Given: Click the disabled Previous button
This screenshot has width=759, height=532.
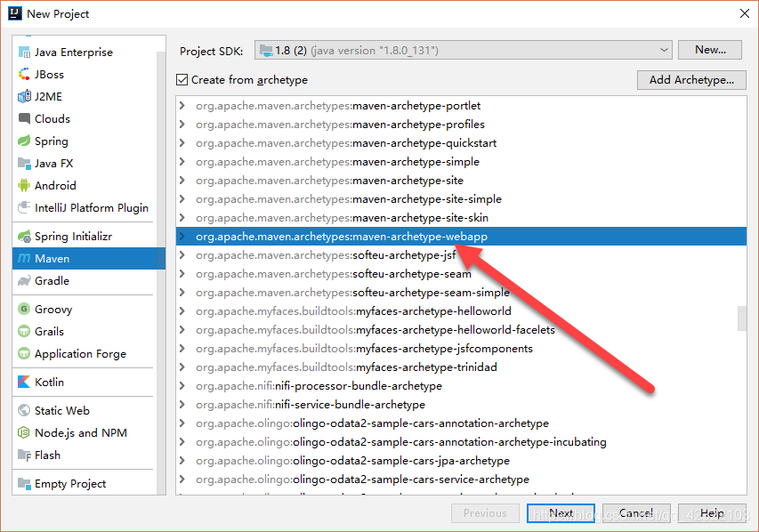Looking at the screenshot, I should click(x=485, y=513).
